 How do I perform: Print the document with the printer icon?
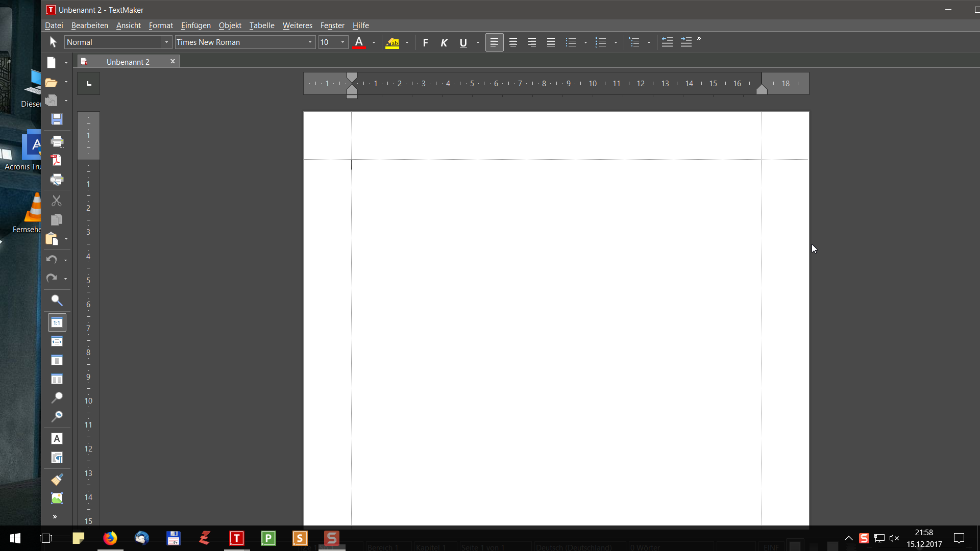point(57,141)
